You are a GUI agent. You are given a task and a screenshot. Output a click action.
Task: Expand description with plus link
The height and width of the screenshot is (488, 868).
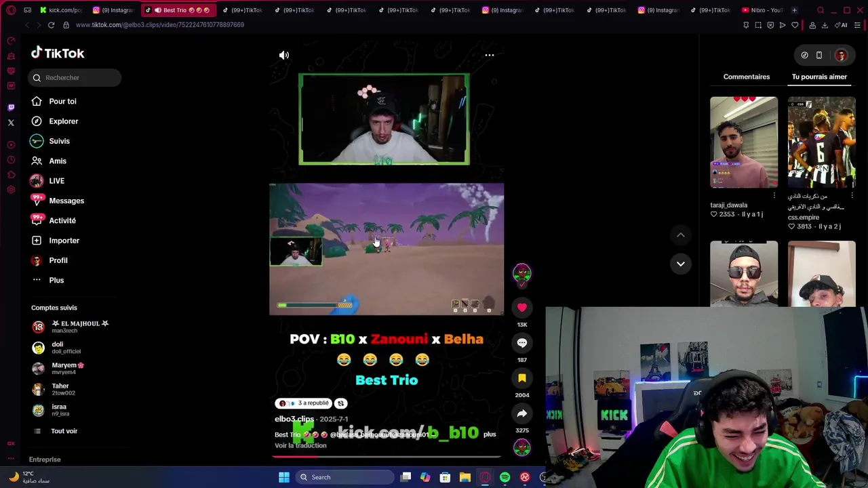pyautogui.click(x=490, y=434)
